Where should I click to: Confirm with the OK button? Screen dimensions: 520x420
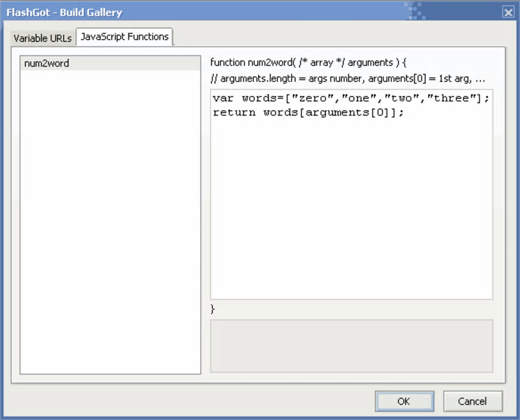[x=404, y=401]
